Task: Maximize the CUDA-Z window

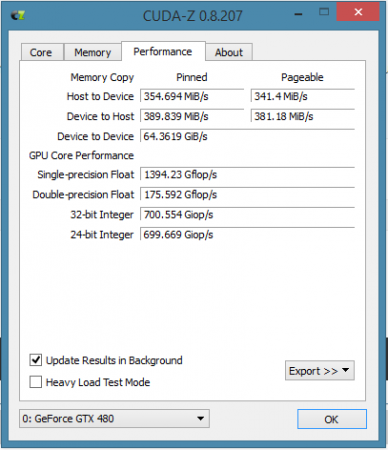Action: tap(324, 13)
